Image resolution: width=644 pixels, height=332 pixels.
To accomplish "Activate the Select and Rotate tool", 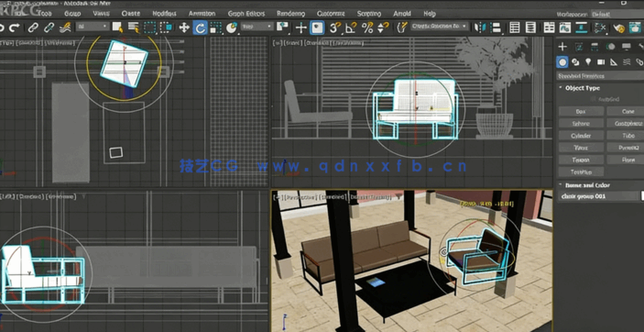I will 200,28.
